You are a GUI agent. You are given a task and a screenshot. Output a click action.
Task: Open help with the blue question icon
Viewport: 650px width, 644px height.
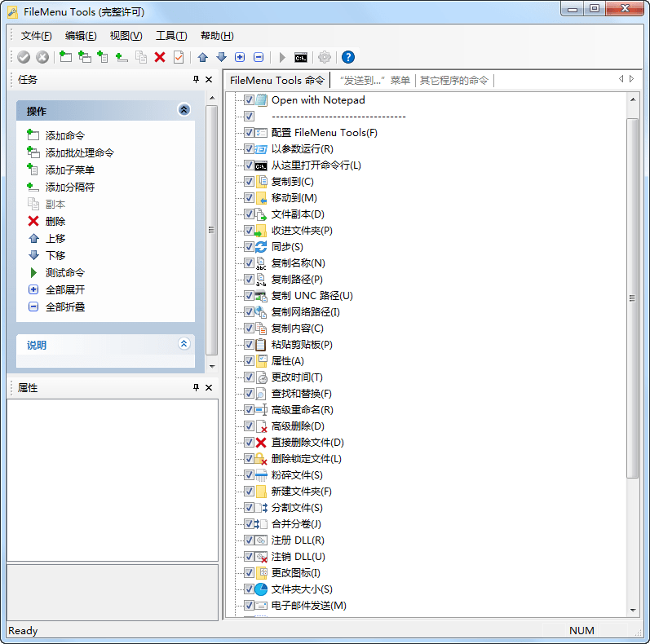click(348, 57)
